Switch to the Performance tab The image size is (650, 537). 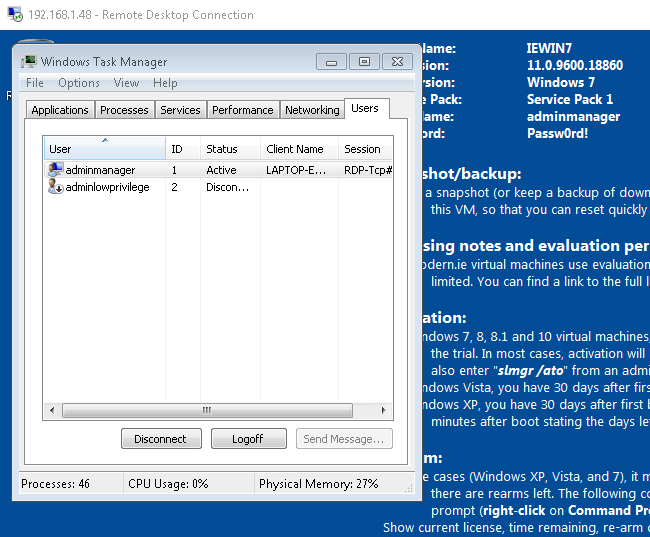coord(243,110)
